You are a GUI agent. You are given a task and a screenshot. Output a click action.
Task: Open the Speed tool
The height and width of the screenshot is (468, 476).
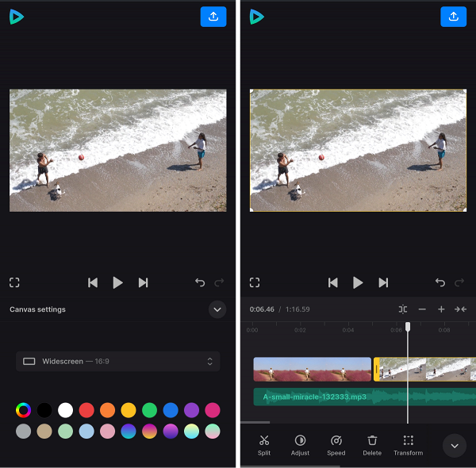[336, 445]
